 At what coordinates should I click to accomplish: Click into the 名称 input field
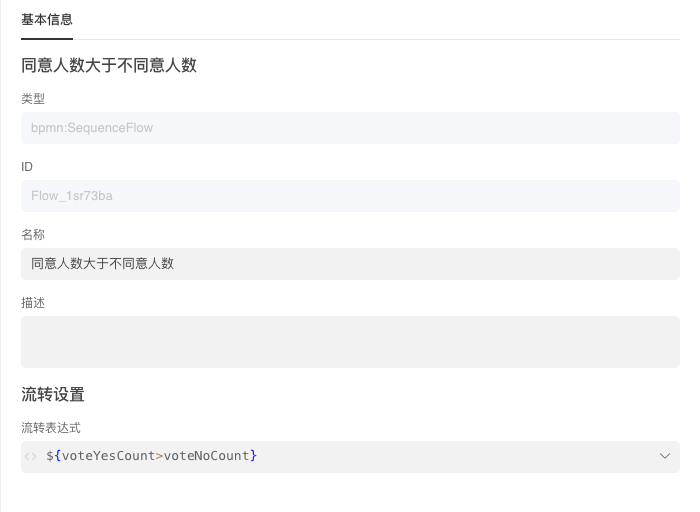[x=350, y=264]
